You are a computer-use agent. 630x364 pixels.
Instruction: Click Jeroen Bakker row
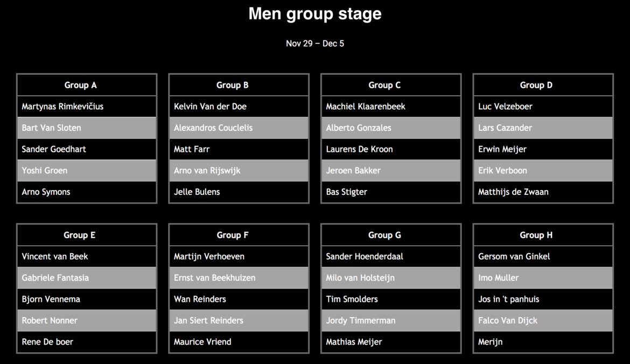tap(353, 171)
